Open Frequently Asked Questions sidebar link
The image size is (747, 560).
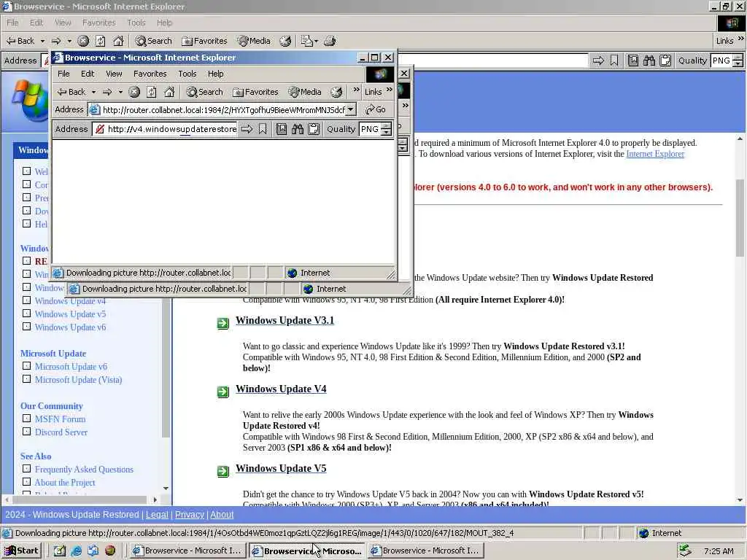click(84, 470)
